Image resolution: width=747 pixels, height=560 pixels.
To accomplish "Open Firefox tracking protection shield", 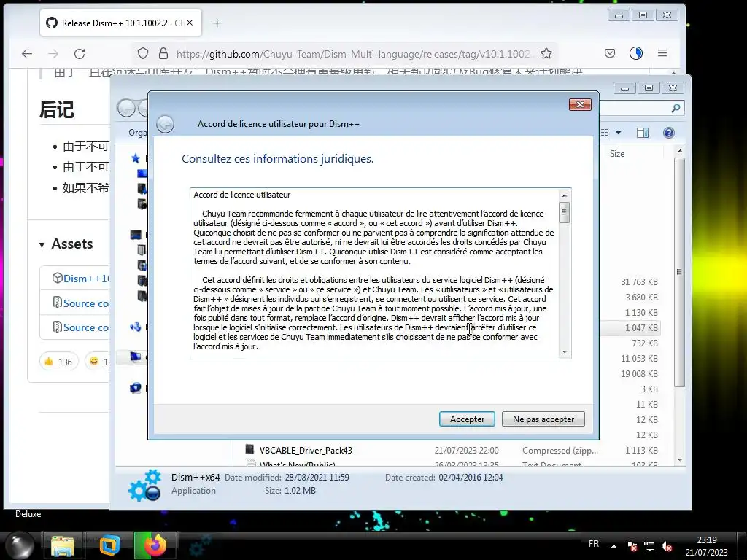I will (143, 53).
